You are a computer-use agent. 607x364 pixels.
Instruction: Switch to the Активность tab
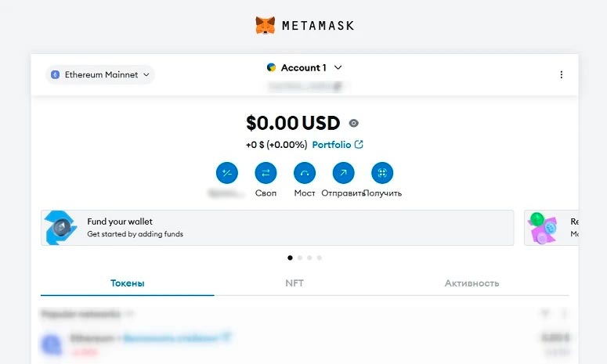click(x=472, y=283)
